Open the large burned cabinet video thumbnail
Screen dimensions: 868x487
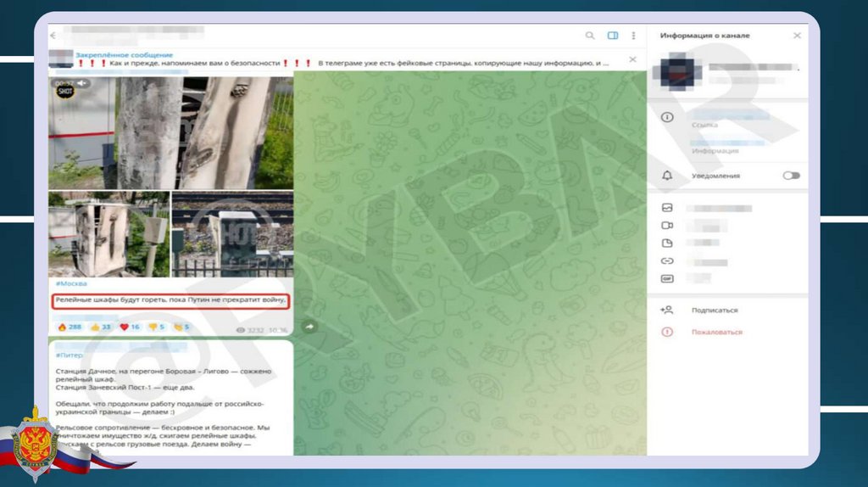[170, 133]
